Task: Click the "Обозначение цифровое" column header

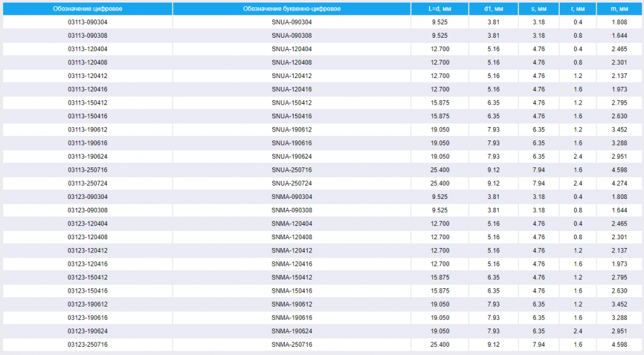Action: (x=87, y=9)
